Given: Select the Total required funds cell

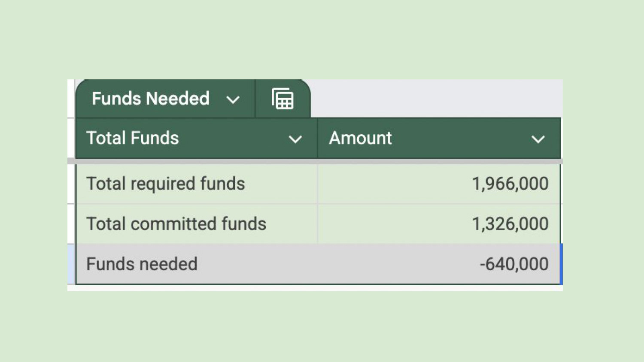Looking at the screenshot, I should point(165,184).
